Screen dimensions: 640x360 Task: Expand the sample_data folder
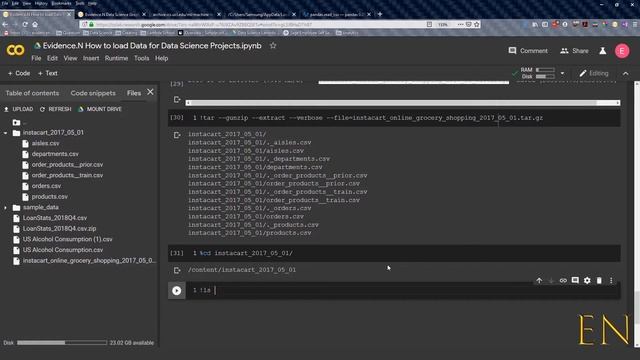[5, 208]
